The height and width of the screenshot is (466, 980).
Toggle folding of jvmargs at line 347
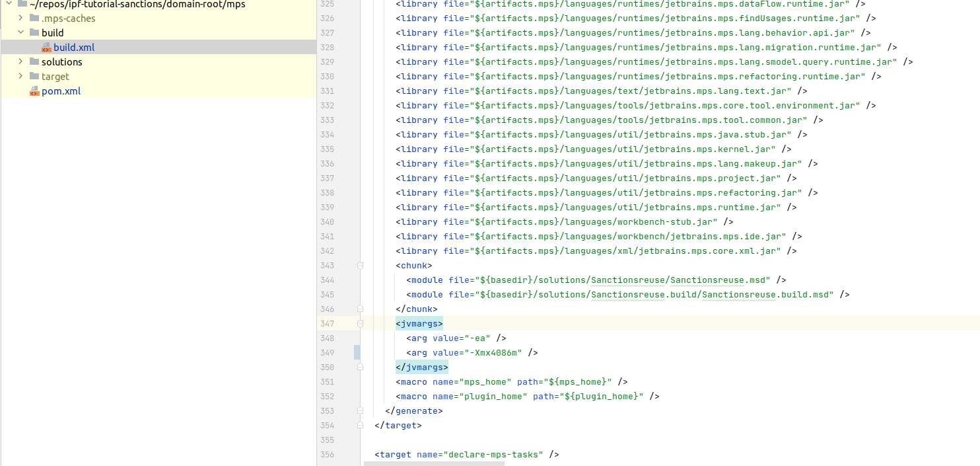click(361, 323)
